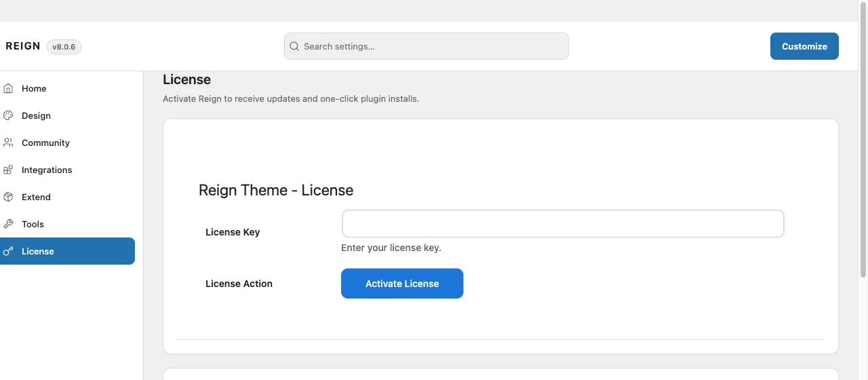Open the Tools section
Screen dimensions: 868x380
tap(67, 224)
